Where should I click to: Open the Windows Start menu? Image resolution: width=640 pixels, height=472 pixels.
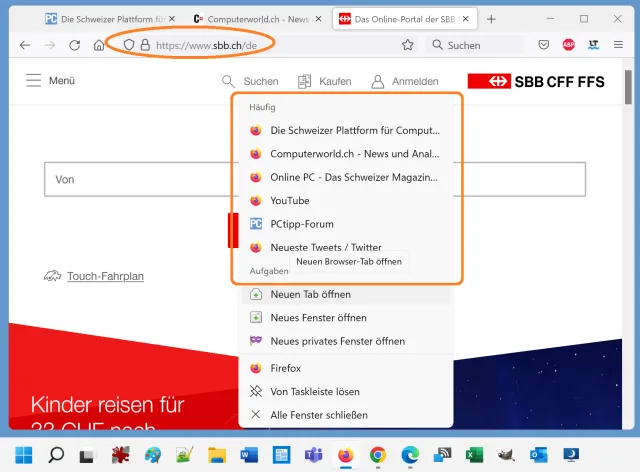point(24,455)
